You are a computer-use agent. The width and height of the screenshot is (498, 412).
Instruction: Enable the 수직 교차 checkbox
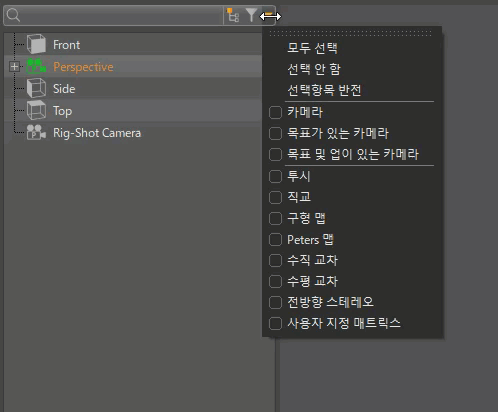pyautogui.click(x=275, y=261)
